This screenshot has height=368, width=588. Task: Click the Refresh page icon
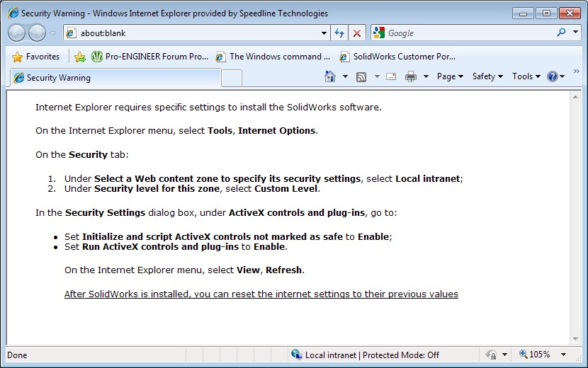pos(339,33)
